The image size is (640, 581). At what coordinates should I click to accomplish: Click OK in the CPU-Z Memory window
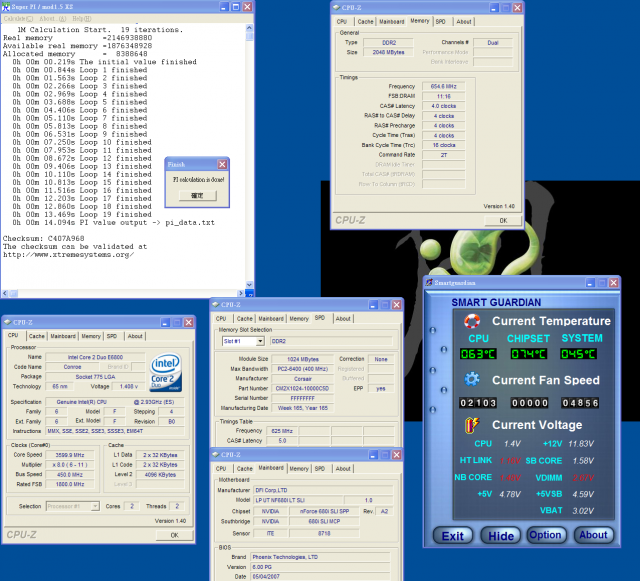point(503,220)
